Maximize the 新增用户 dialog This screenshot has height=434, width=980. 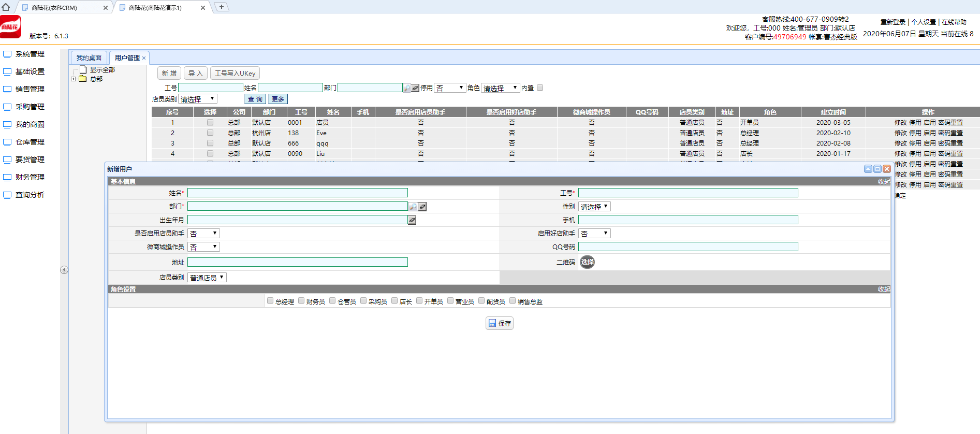(x=877, y=169)
